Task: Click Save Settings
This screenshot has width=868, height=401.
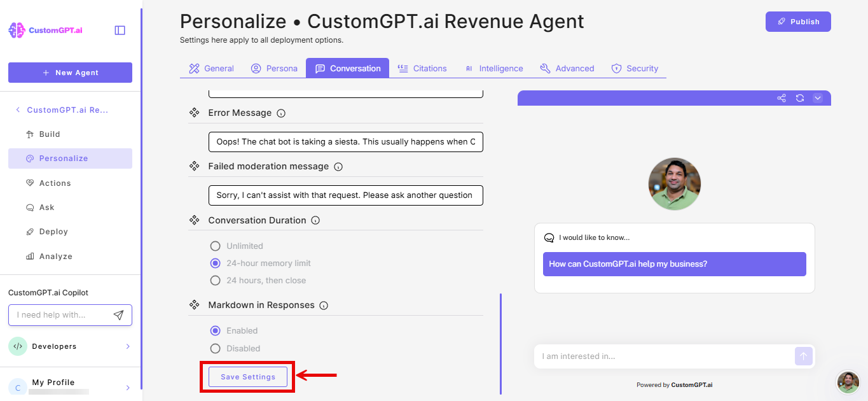Action: [247, 376]
